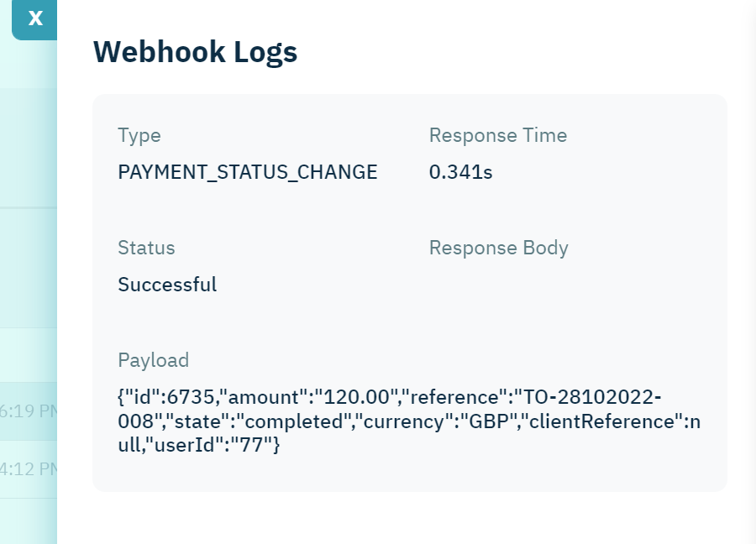Select the PAYMENT_STATUS_CHANGE type value
This screenshot has width=756, height=544.
point(247,171)
